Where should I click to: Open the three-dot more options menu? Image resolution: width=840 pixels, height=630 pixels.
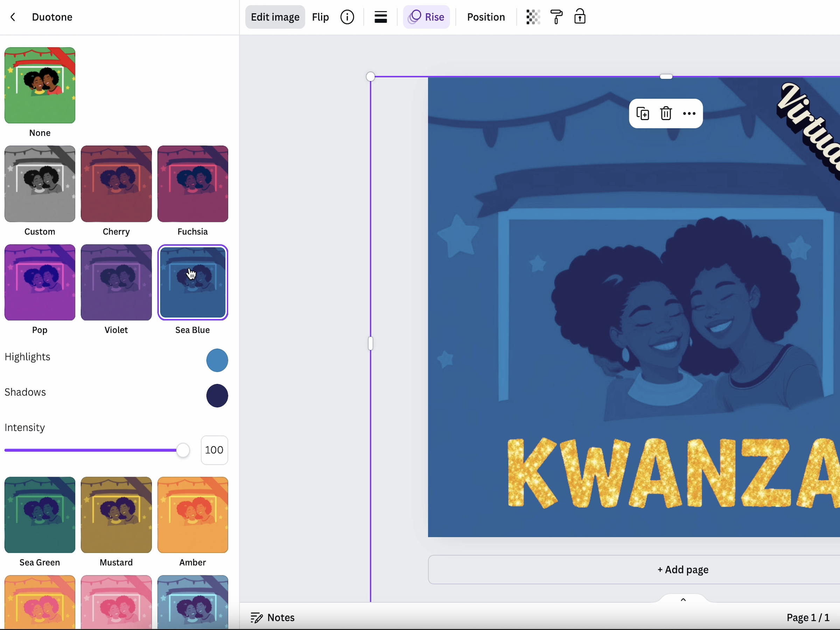pyautogui.click(x=689, y=113)
